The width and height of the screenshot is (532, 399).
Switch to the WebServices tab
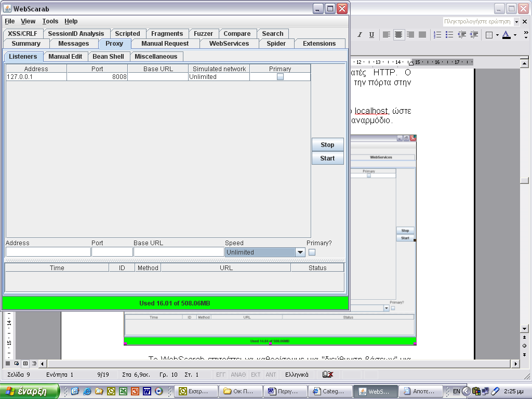click(229, 44)
